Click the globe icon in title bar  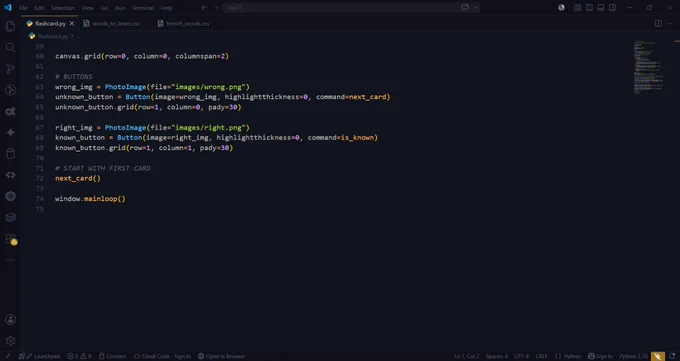(561, 7)
